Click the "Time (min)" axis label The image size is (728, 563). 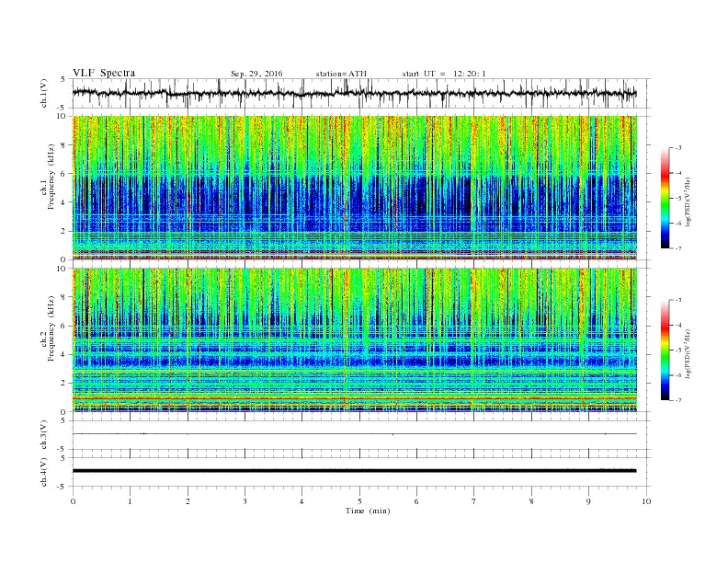click(368, 511)
